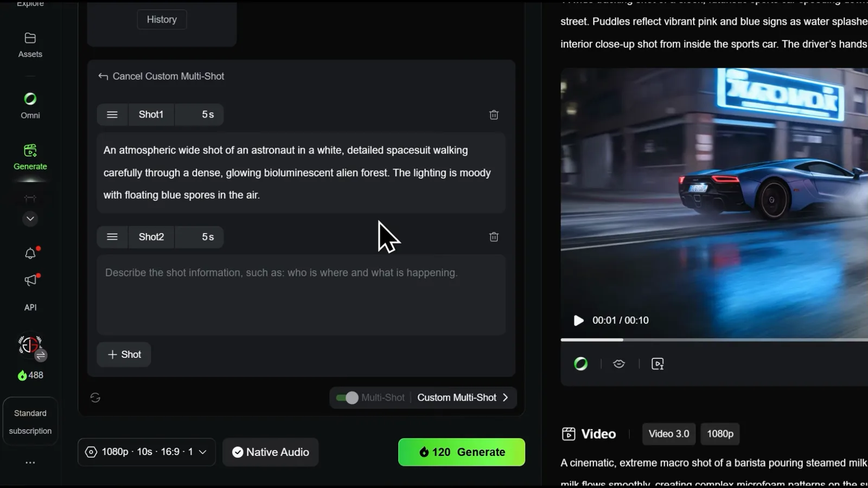Open the sidebar more options ellipsis

pyautogui.click(x=30, y=463)
